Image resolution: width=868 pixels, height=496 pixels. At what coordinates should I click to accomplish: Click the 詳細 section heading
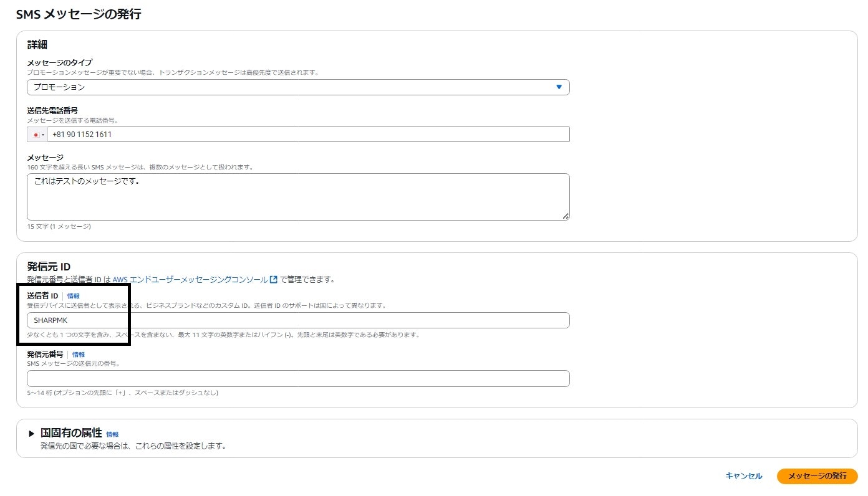[x=37, y=45]
